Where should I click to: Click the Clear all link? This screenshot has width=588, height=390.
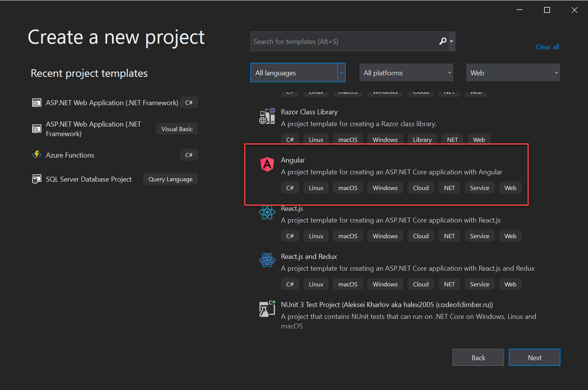pyautogui.click(x=547, y=47)
